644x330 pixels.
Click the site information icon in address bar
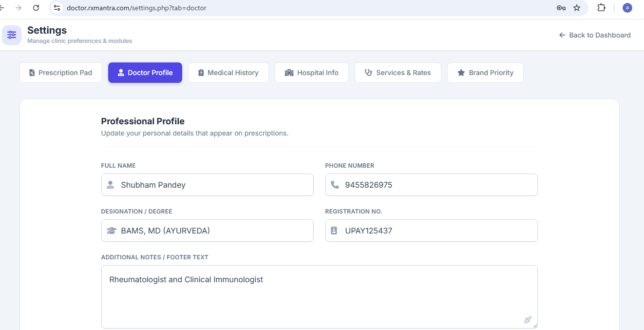[57, 8]
